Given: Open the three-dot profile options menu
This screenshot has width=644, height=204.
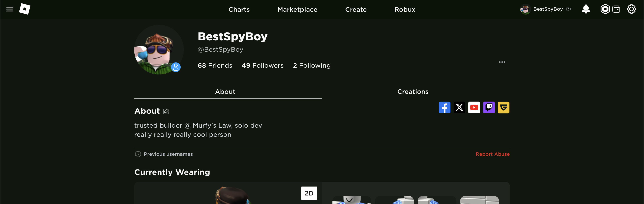Looking at the screenshot, I should point(502,62).
